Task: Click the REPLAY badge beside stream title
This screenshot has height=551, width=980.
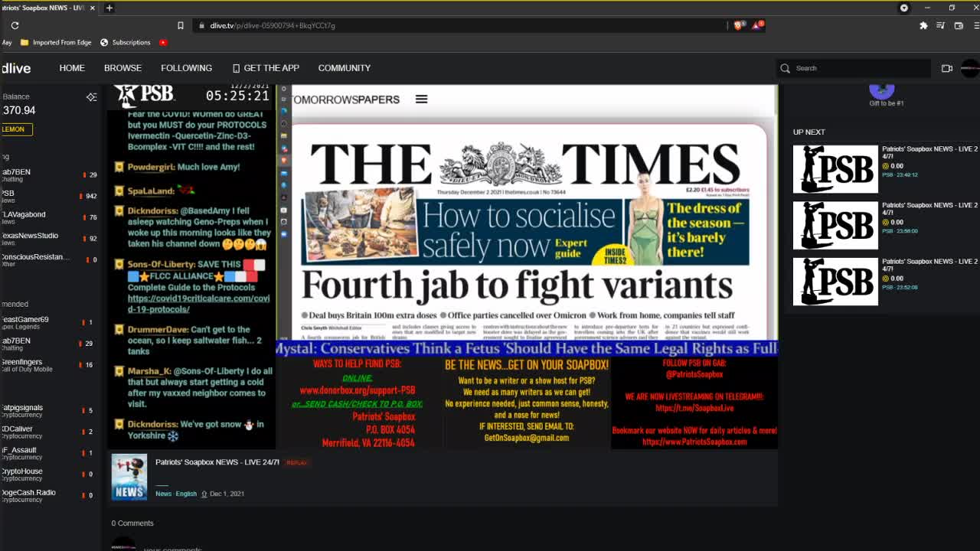Action: click(x=296, y=463)
